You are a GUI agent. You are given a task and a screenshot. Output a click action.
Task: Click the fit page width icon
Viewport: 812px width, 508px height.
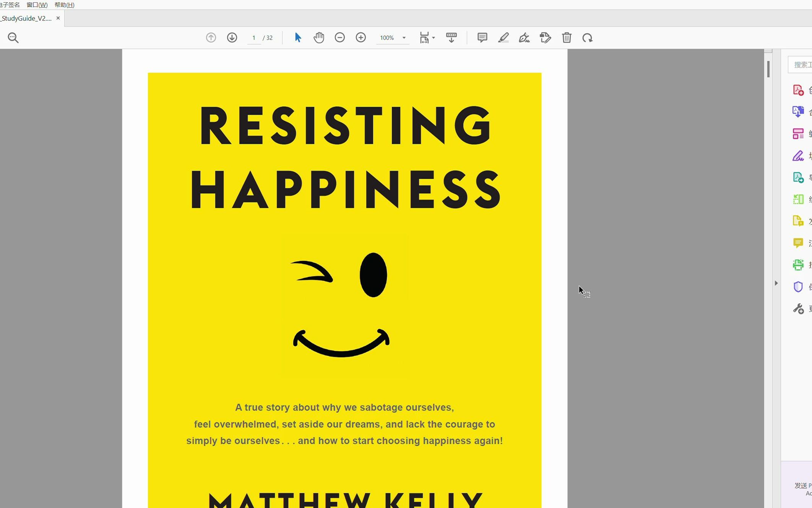coord(424,37)
